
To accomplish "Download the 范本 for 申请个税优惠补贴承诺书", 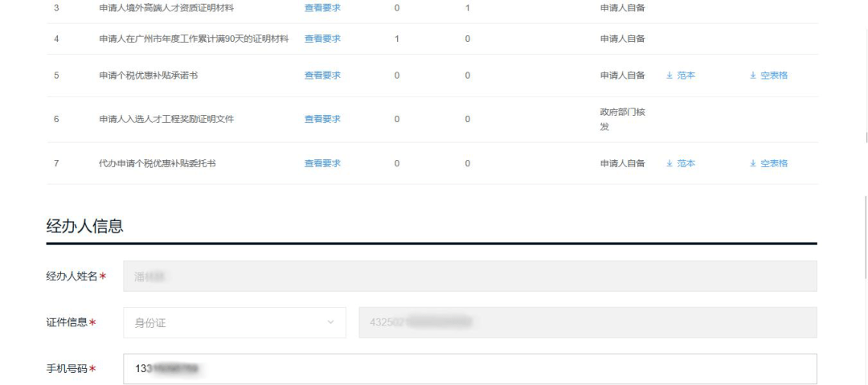I will (x=681, y=76).
